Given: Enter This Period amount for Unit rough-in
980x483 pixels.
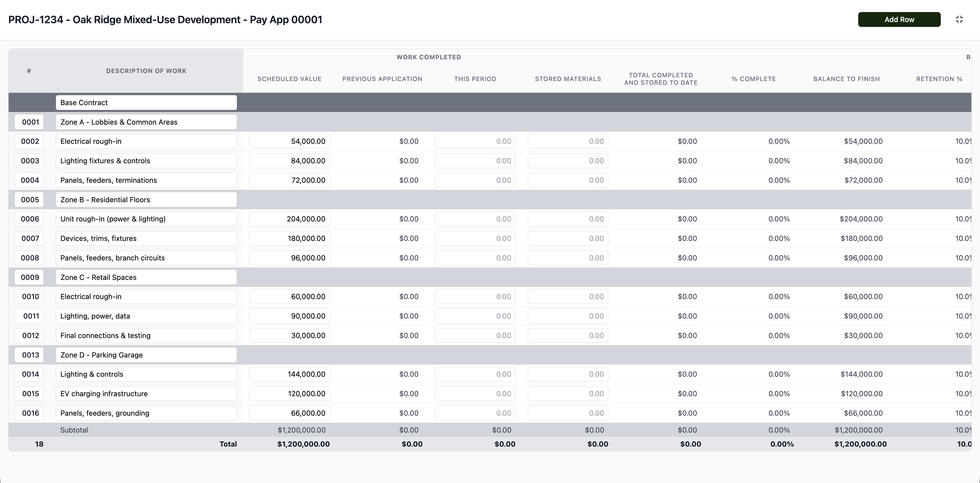Looking at the screenshot, I should click(x=475, y=219).
